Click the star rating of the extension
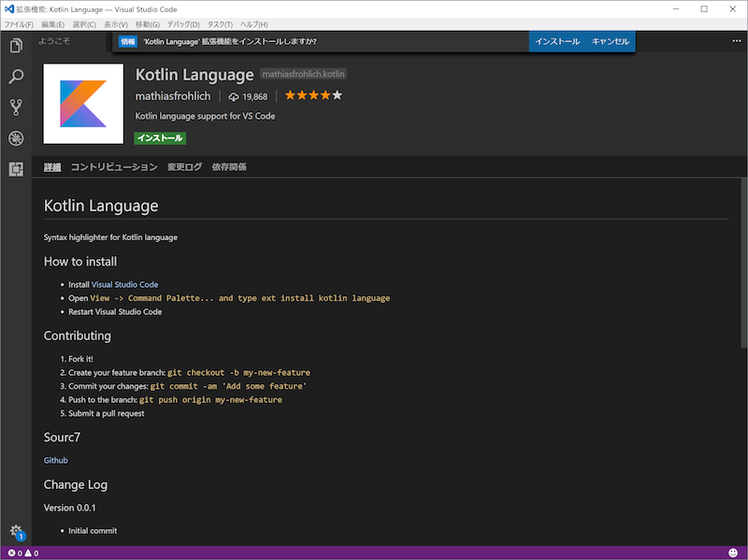This screenshot has width=748, height=560. [x=313, y=95]
